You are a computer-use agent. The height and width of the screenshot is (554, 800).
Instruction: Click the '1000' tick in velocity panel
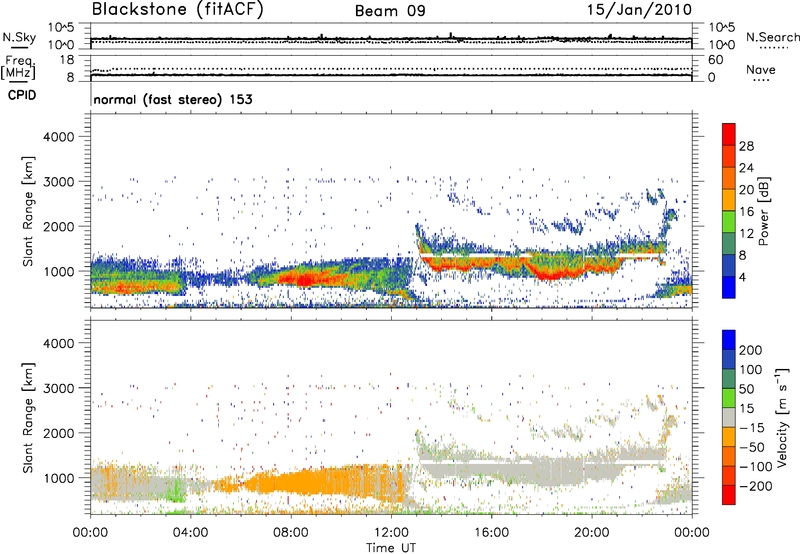pyautogui.click(x=58, y=478)
